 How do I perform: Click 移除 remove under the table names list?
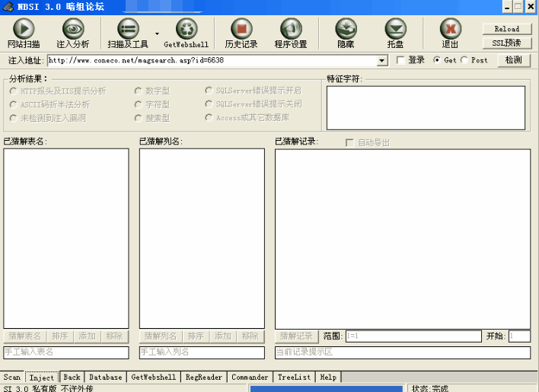tap(114, 336)
